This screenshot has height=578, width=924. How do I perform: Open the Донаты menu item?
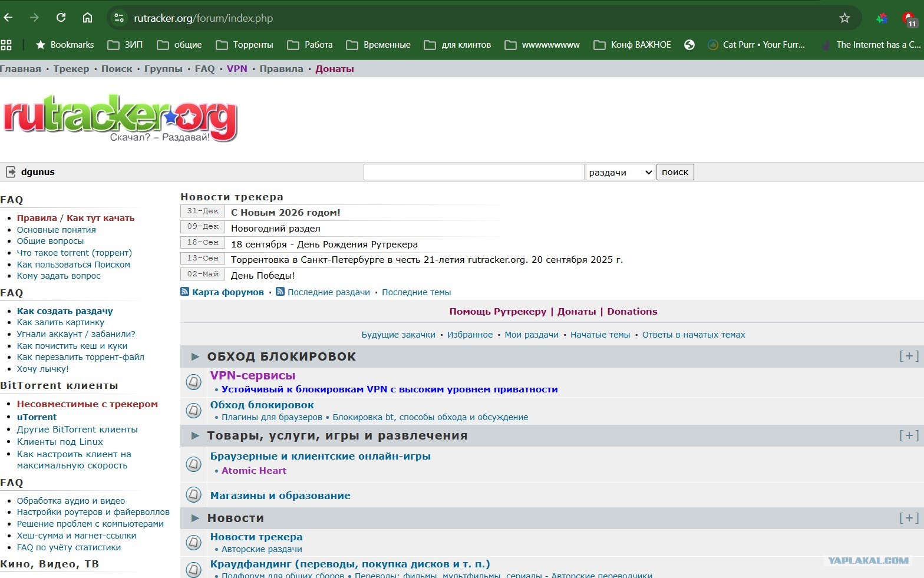click(335, 69)
